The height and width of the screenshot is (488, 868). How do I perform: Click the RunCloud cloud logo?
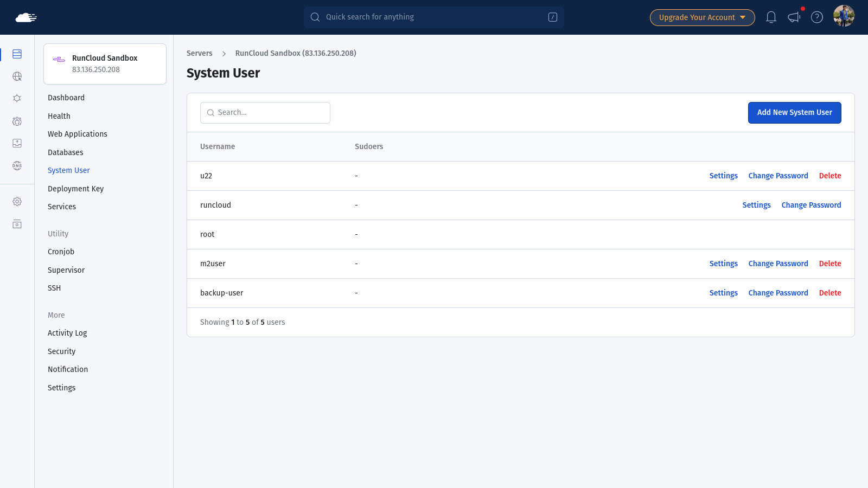pyautogui.click(x=26, y=17)
